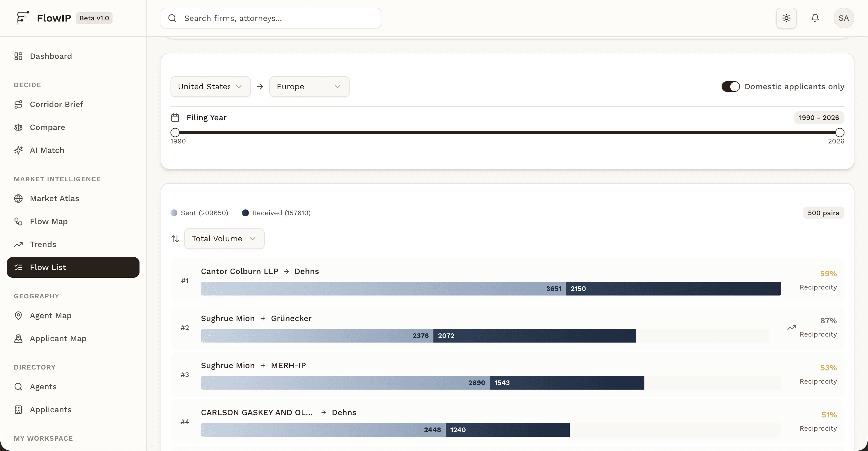The height and width of the screenshot is (451, 868).
Task: Select the Sughrue Mion to Grünecker row
Action: [256, 319]
